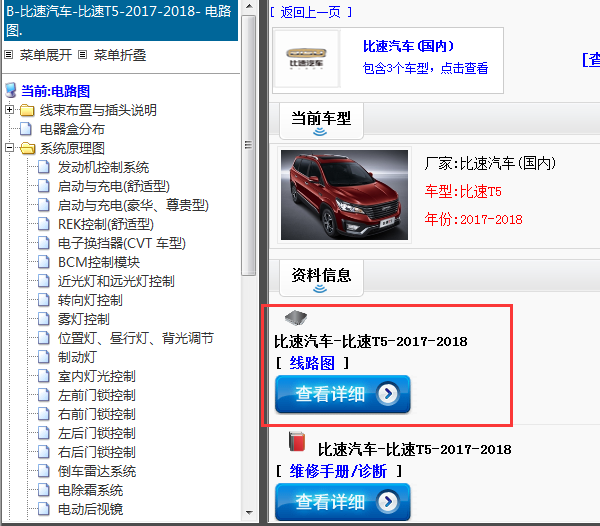Click the 电动后视镜 page icon
The height and width of the screenshot is (526, 600).
click(44, 509)
